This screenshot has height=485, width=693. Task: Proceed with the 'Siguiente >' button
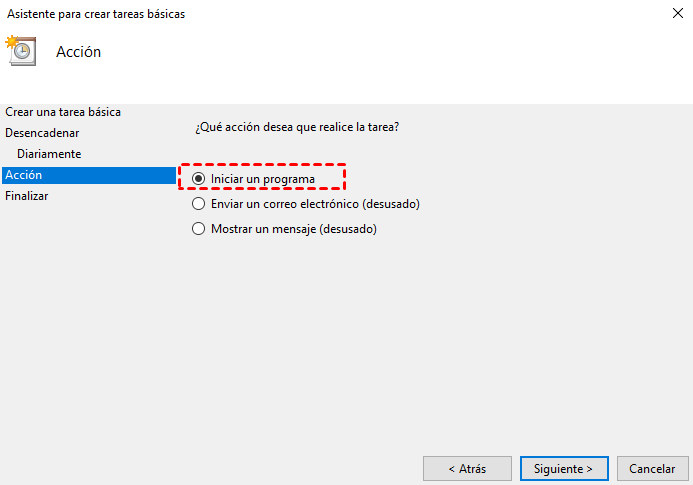pos(563,468)
